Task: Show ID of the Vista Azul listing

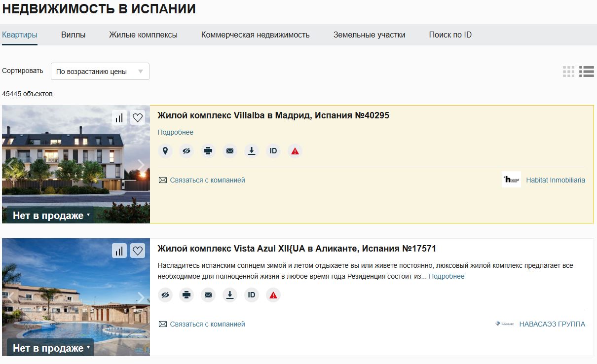Action: point(252,295)
